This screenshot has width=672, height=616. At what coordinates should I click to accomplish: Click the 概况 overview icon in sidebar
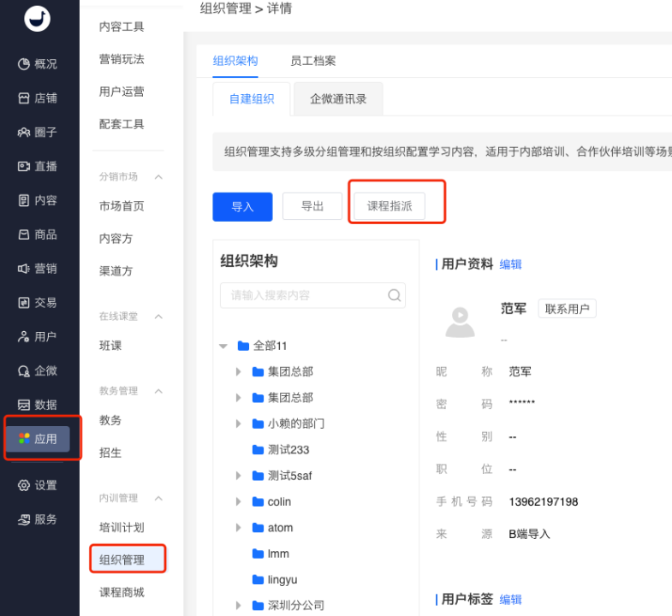[x=24, y=64]
